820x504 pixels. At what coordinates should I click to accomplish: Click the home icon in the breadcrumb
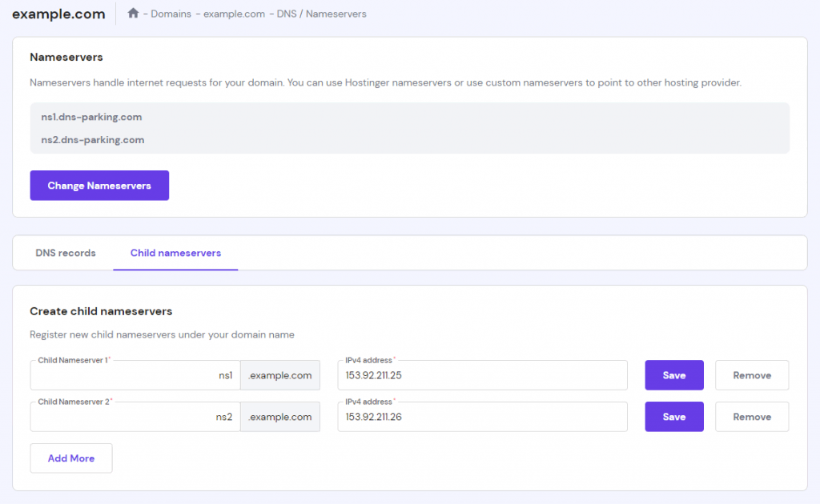[133, 13]
